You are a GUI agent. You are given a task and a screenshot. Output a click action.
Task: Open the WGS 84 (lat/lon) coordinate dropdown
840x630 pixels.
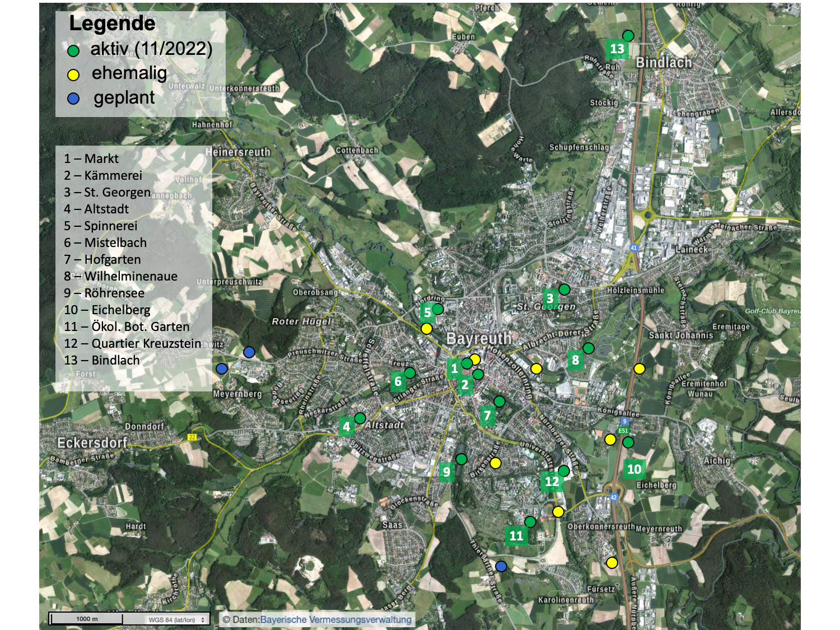(x=176, y=619)
